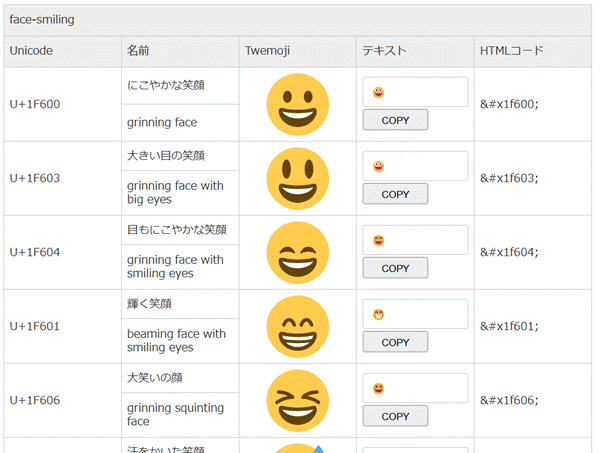Click the HTMLコード column header
The height and width of the screenshot is (453, 602).
(512, 51)
